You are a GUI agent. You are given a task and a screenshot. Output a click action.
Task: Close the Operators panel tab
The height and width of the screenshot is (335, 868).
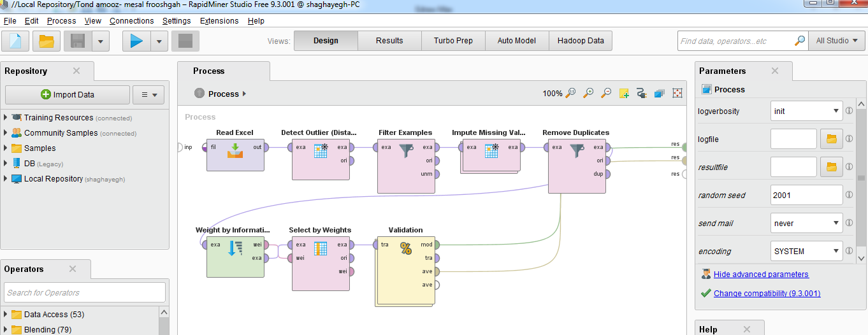pyautogui.click(x=73, y=269)
